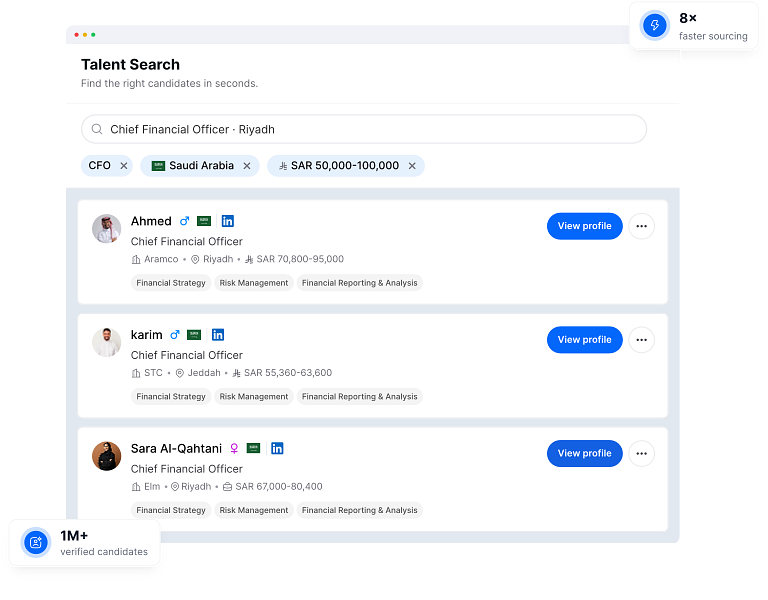Open Ahmed's LinkedIn icon
The image size is (768, 600).
point(227,221)
